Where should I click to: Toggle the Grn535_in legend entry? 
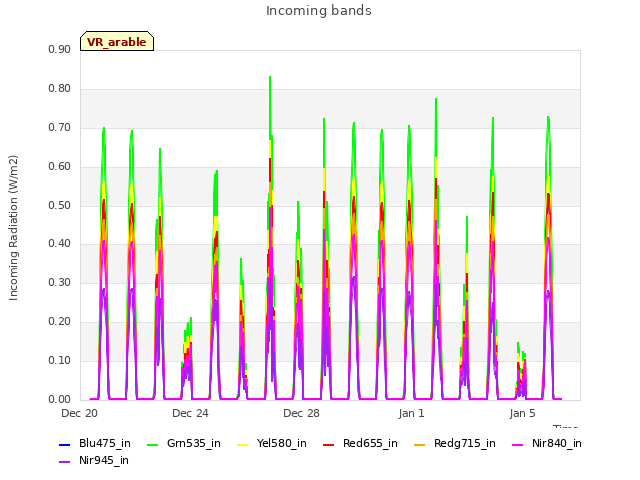184,444
